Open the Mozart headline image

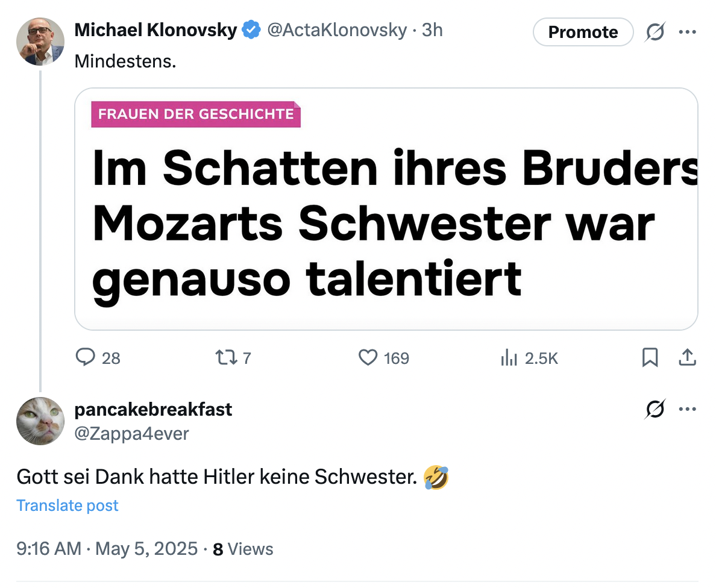[386, 209]
